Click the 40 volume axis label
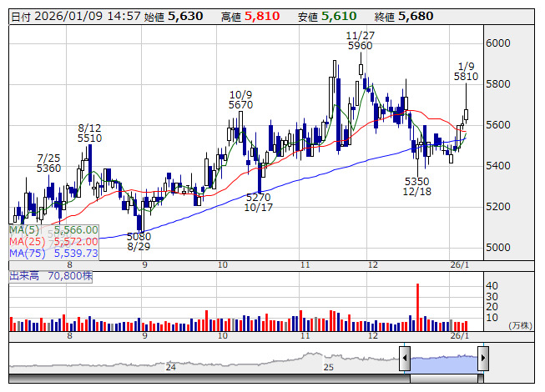Viewport: 545px width, 392px height. [x=492, y=286]
